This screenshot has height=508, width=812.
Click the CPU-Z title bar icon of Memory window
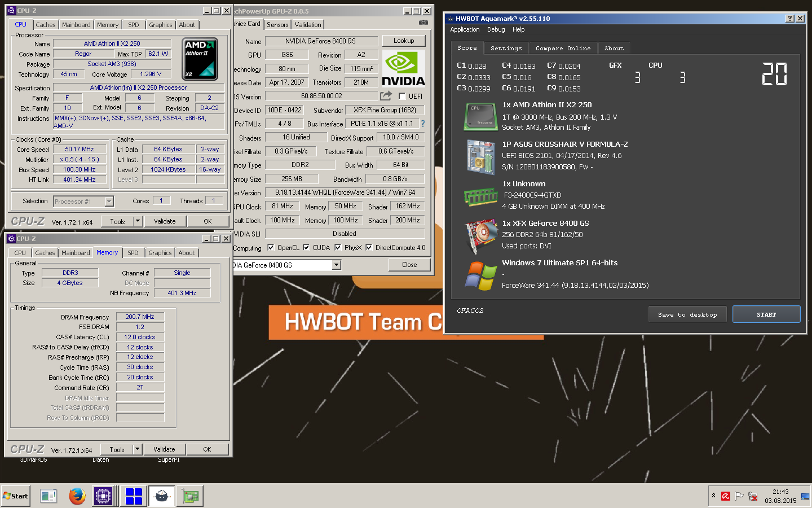(x=11, y=239)
